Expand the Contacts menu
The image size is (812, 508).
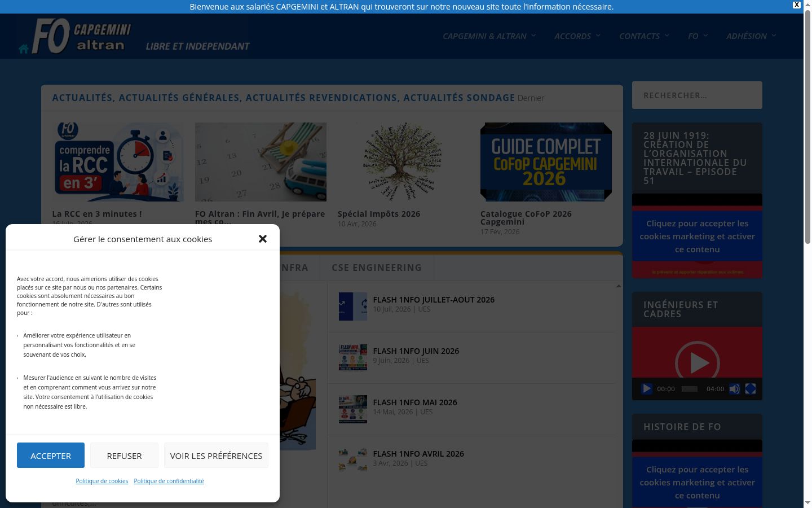click(x=644, y=36)
